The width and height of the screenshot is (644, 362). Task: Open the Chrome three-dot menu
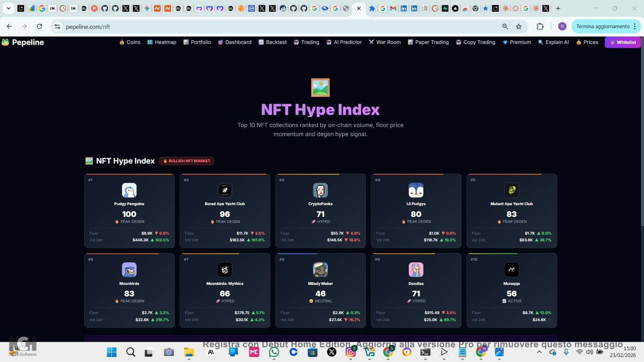[x=635, y=26]
